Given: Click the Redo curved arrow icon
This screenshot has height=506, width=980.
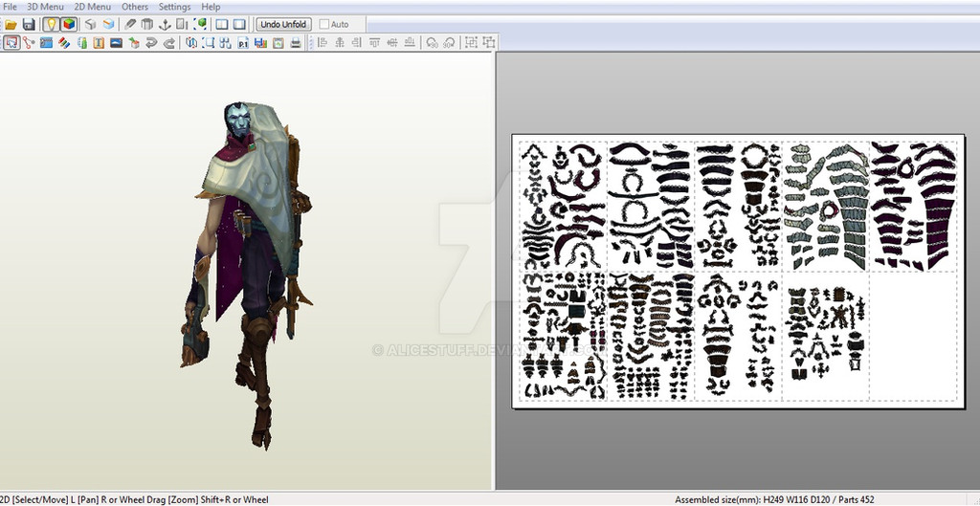Looking at the screenshot, I should pos(168,42).
